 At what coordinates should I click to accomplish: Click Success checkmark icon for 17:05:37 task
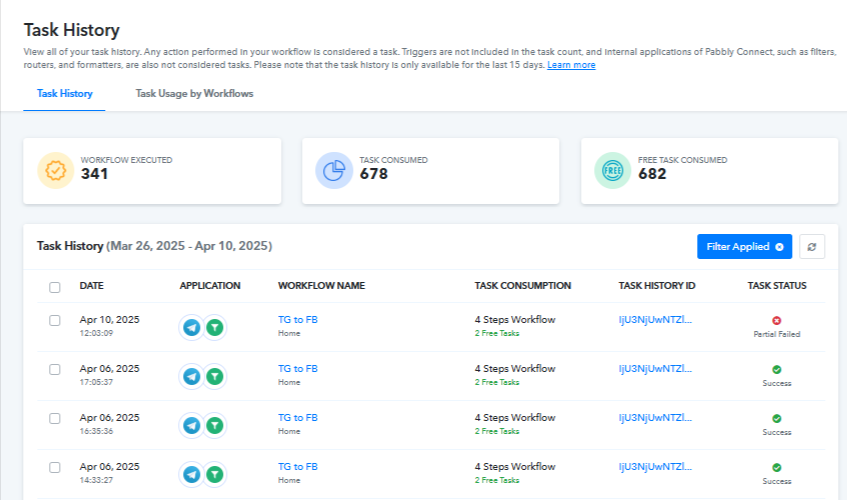[777, 370]
